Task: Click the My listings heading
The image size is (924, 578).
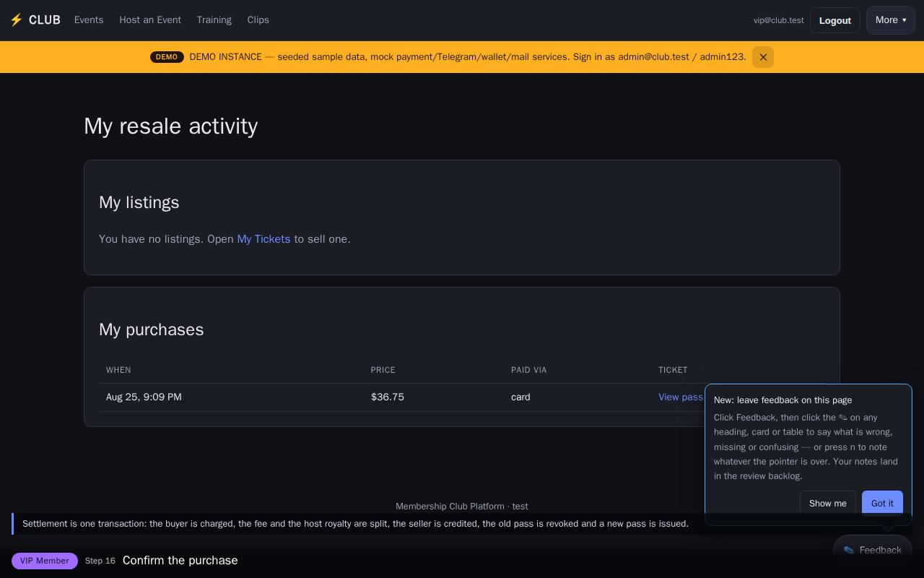Action: 139,202
